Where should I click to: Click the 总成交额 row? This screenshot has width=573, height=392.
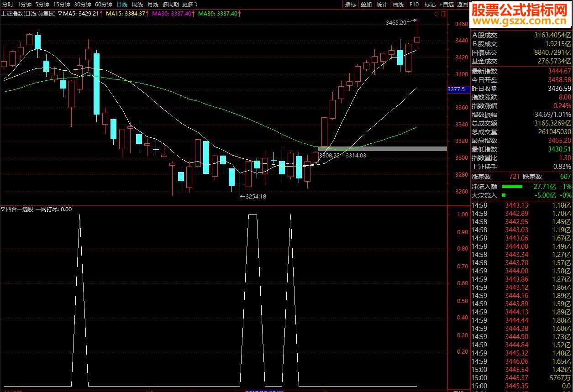click(521, 123)
